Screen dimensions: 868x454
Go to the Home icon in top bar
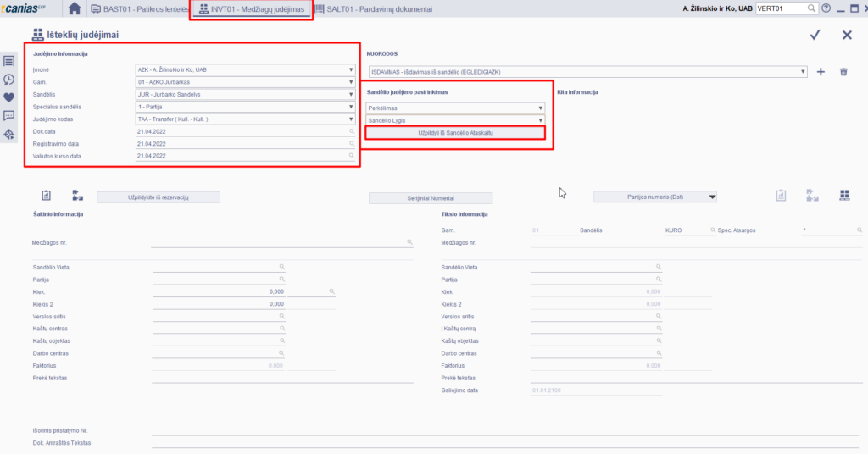75,8
